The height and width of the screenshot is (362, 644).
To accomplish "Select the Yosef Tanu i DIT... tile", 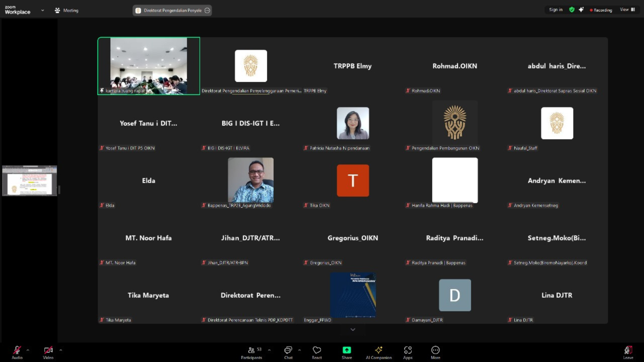I will [x=149, y=123].
